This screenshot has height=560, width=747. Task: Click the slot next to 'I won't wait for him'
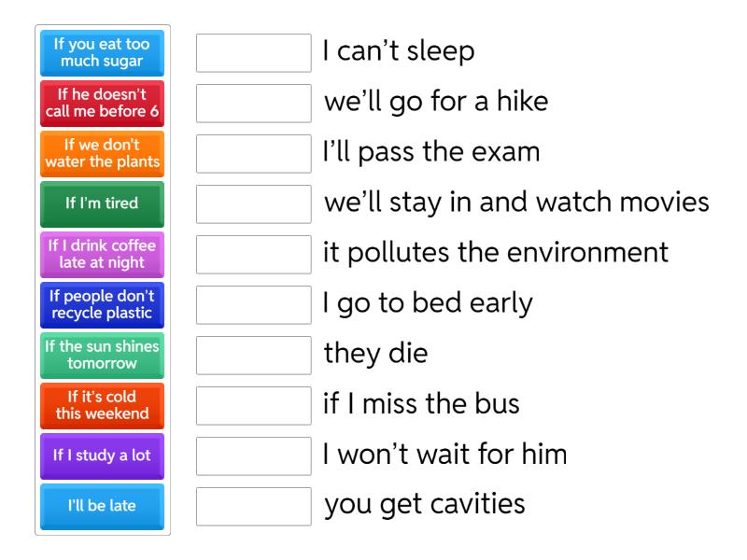(254, 456)
